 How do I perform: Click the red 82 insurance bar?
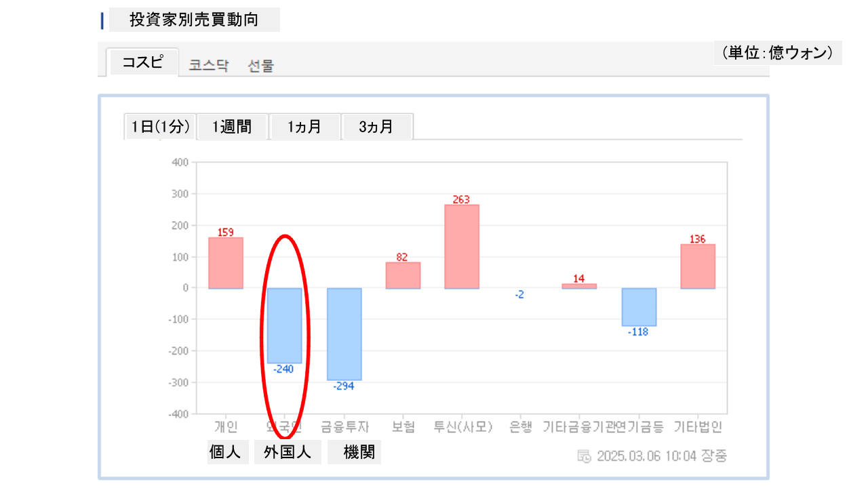[x=403, y=275]
